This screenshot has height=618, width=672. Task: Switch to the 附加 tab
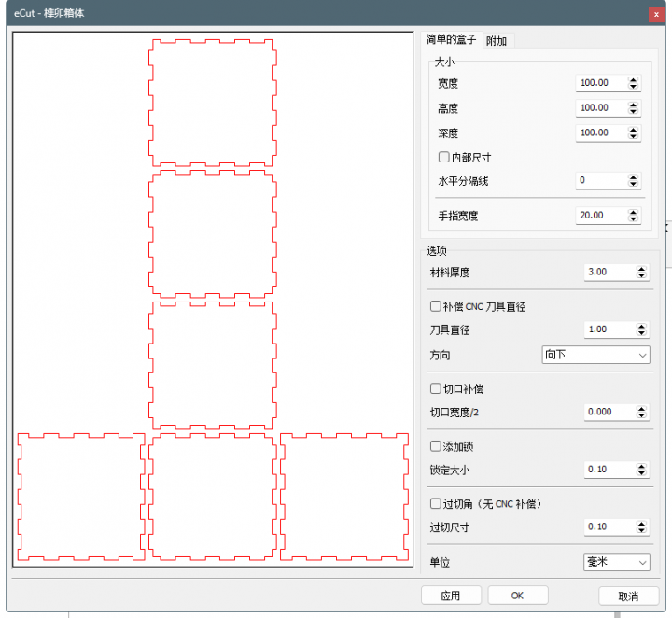pos(497,41)
